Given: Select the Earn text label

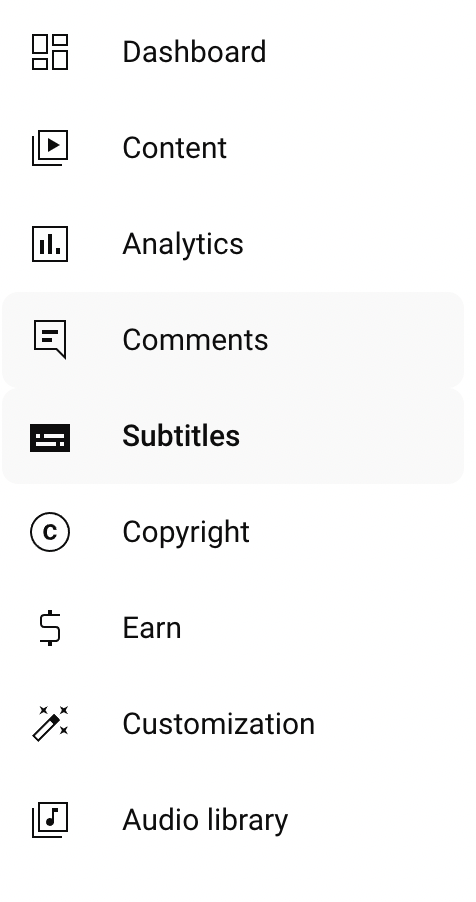Looking at the screenshot, I should [x=151, y=628].
